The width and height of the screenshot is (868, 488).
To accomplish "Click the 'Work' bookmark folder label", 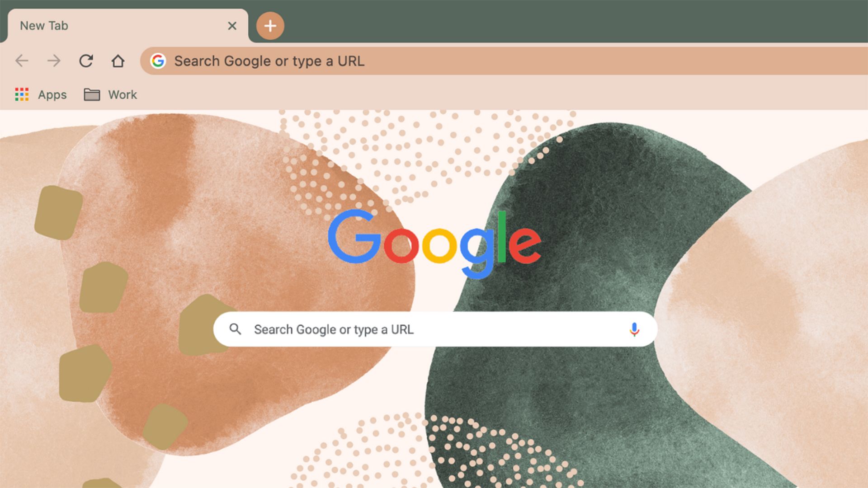I will [122, 95].
